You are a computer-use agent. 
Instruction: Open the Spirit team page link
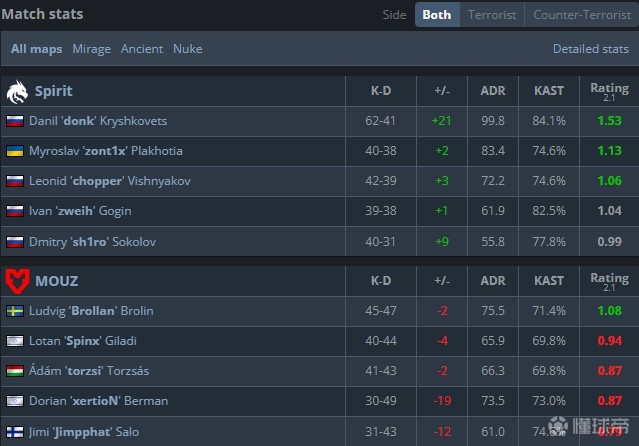pos(53,92)
